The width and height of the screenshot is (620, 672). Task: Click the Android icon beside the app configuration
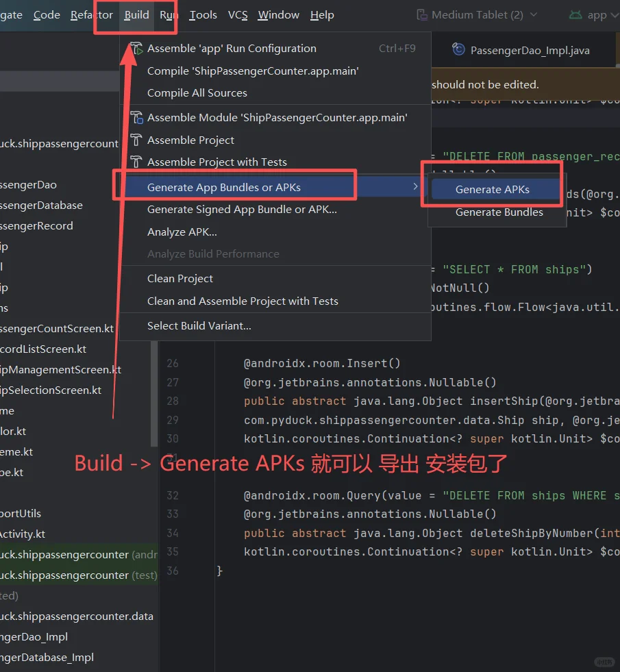click(x=576, y=14)
